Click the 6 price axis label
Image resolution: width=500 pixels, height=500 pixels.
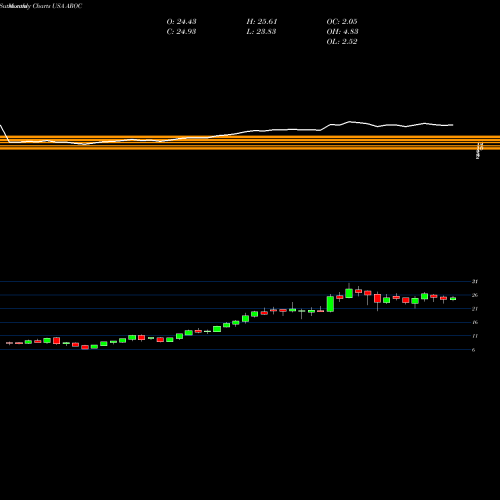pyautogui.click(x=473, y=350)
